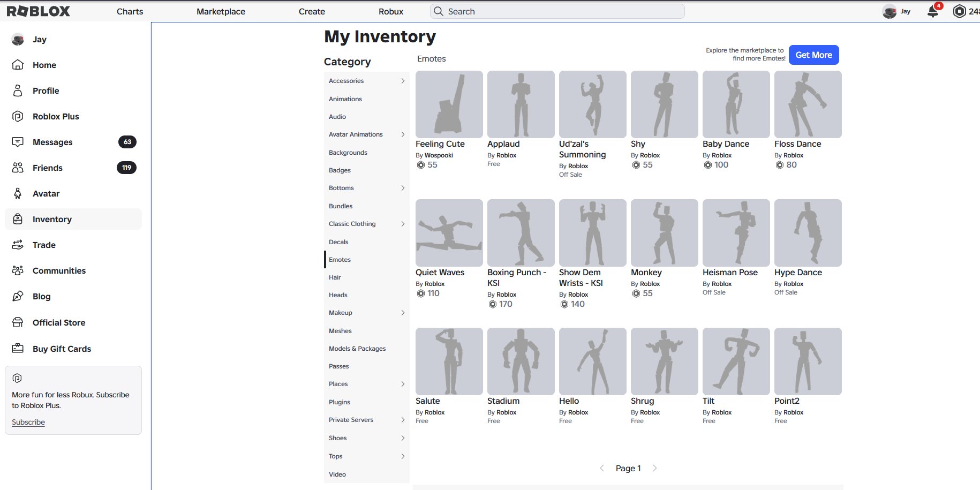Screen dimensions: 980x490
Task: Open the notifications bell icon
Action: [x=933, y=11]
